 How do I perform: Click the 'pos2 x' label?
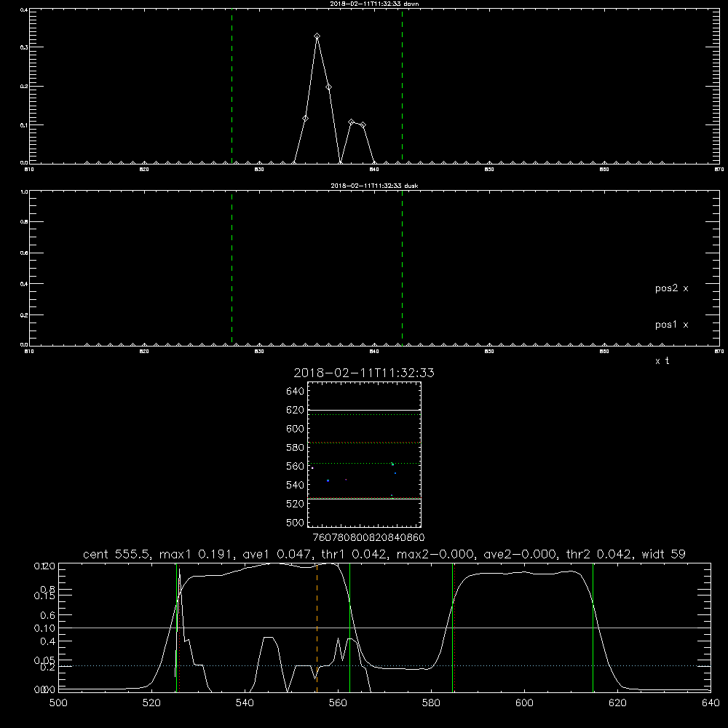coord(671,288)
